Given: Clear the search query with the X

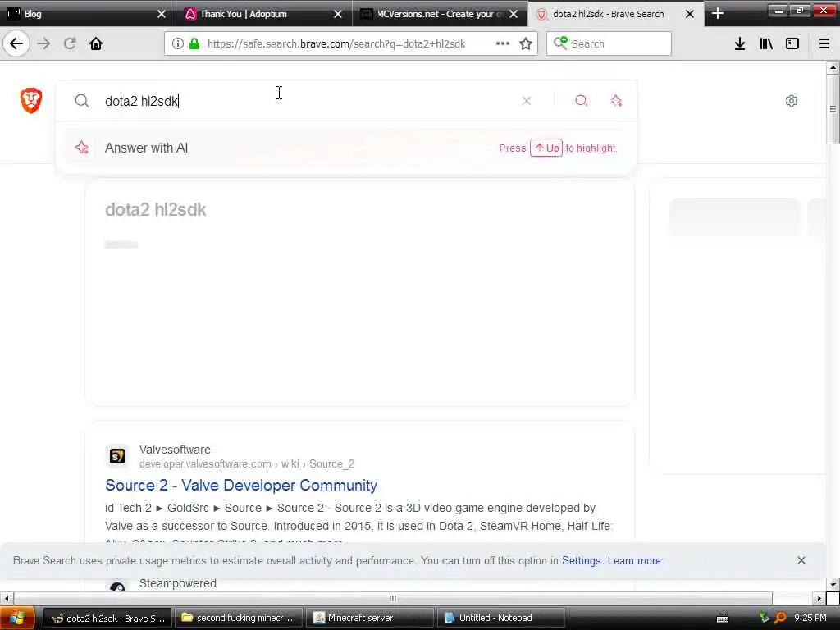Looking at the screenshot, I should coord(527,101).
